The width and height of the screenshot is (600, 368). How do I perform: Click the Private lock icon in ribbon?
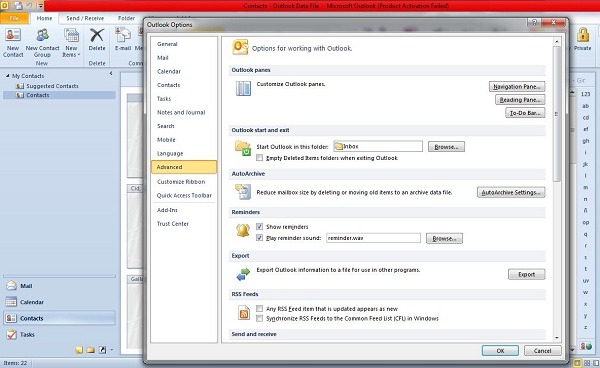click(582, 39)
